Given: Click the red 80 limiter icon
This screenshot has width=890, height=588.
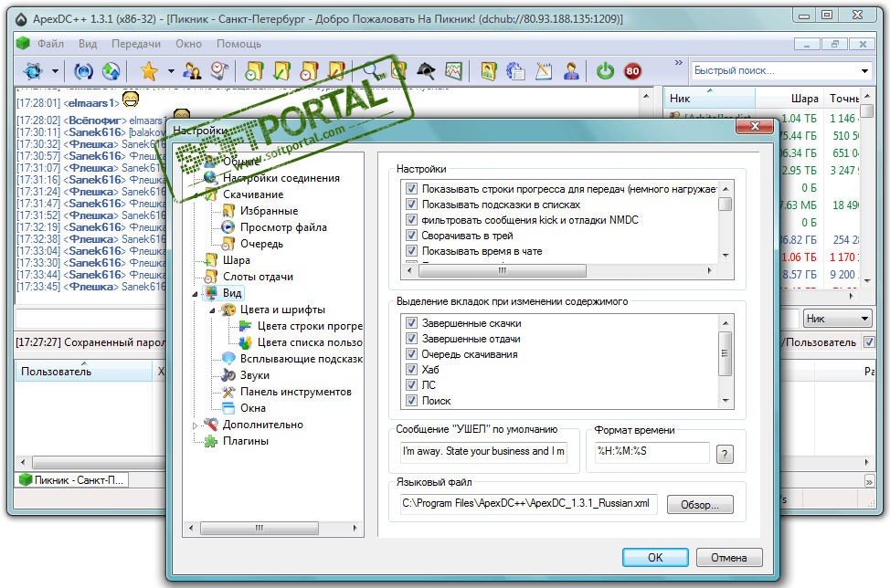Looking at the screenshot, I should coord(632,71).
